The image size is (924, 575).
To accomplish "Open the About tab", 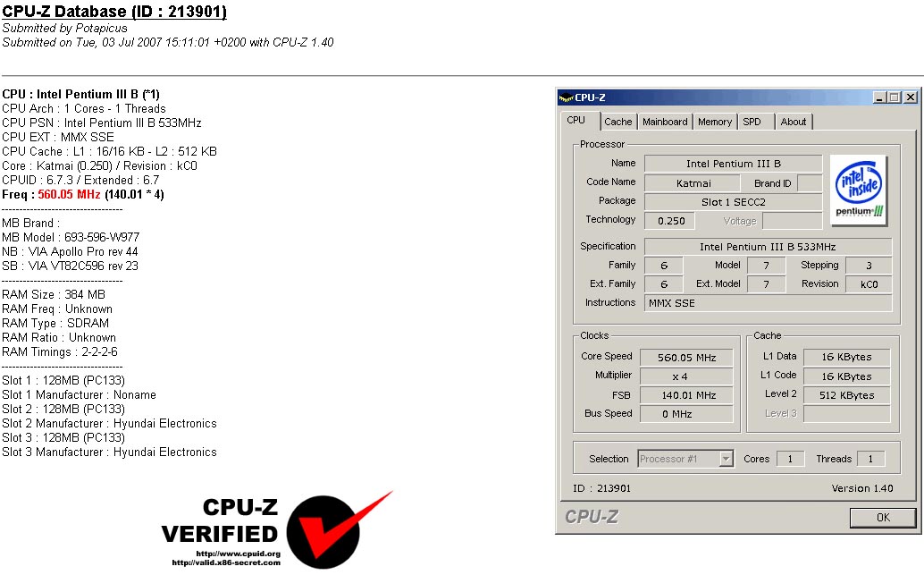I will tap(794, 122).
